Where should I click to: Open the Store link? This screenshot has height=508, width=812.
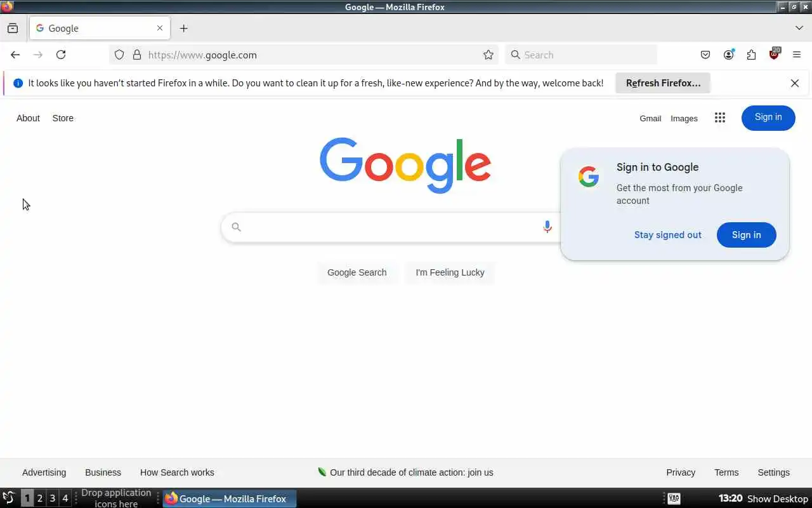pyautogui.click(x=63, y=118)
